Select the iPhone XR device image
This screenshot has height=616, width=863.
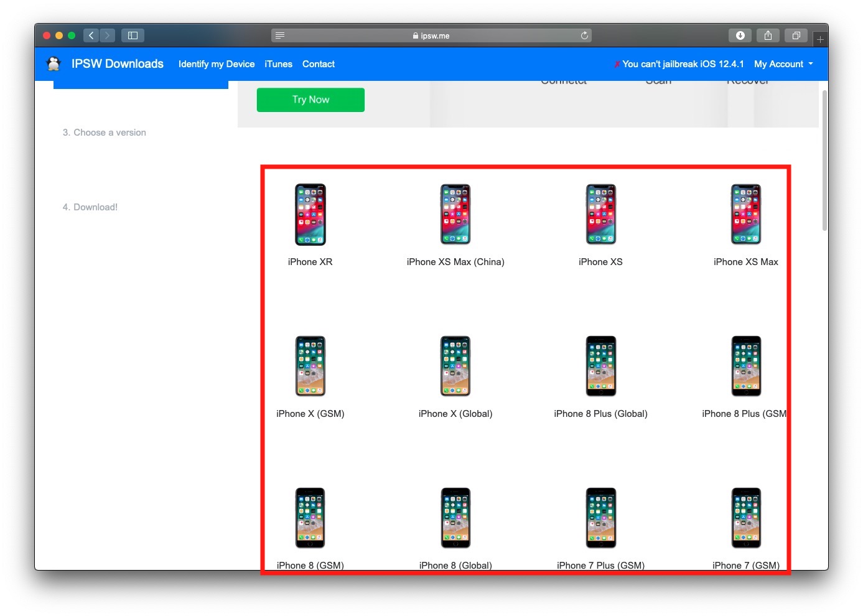coord(310,214)
